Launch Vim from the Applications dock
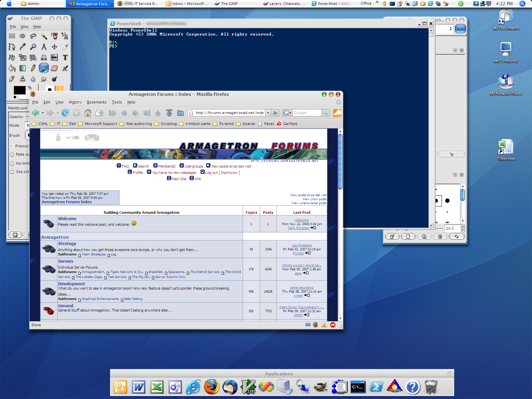The width and height of the screenshot is (532, 399). tap(248, 387)
